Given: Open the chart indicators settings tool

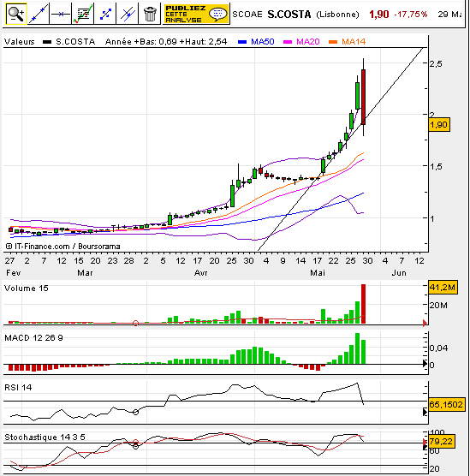Looking at the screenshot, I should coord(83,14).
